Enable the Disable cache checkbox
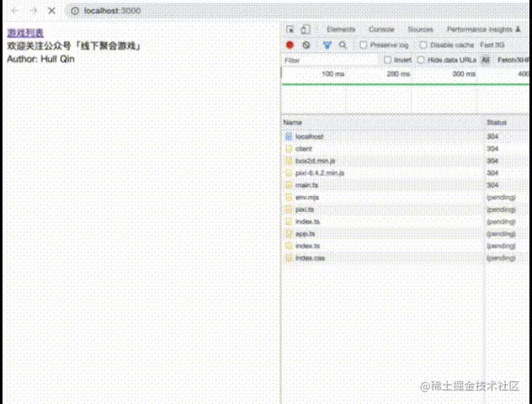The height and width of the screenshot is (404, 532). point(423,45)
